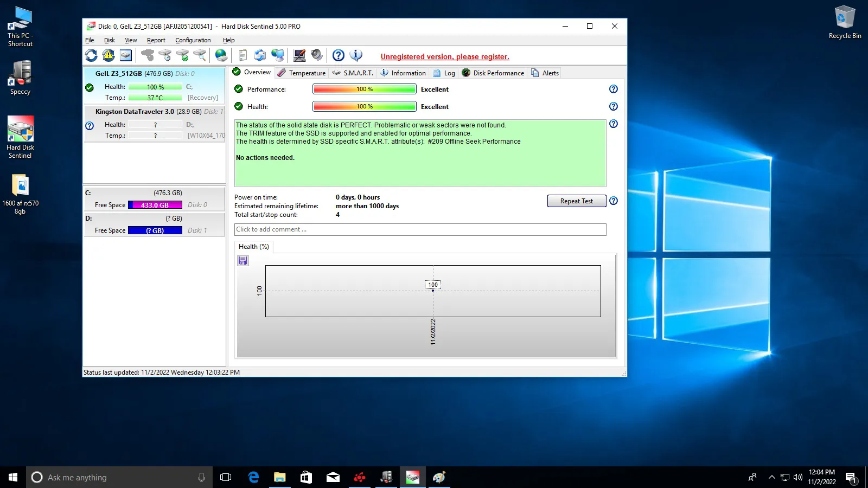The height and width of the screenshot is (488, 868).
Task: Click the info speech bubble toolbar icon
Action: (356, 55)
